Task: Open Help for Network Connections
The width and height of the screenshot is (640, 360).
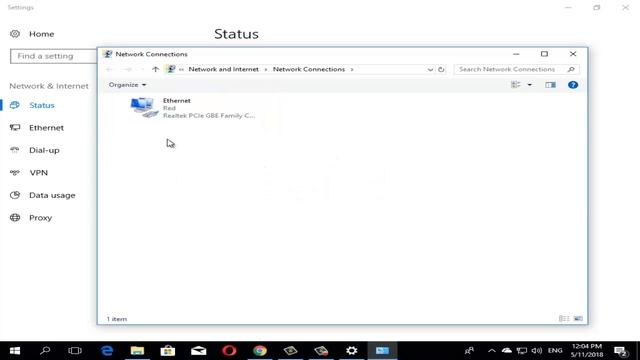Action: pos(573,84)
